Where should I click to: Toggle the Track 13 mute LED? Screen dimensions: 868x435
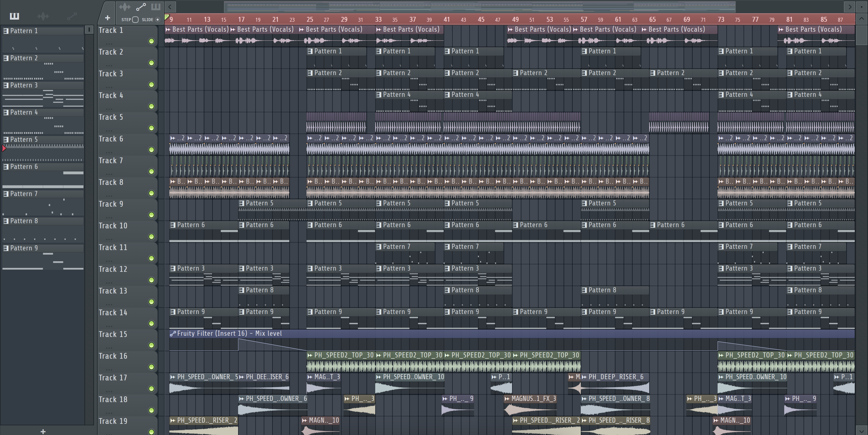(x=151, y=302)
